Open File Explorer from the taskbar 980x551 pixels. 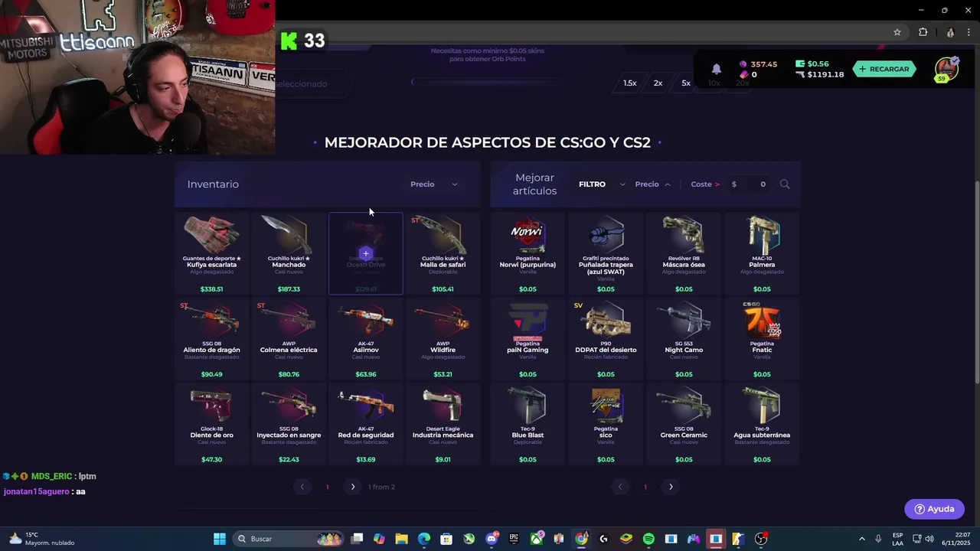[401, 539]
